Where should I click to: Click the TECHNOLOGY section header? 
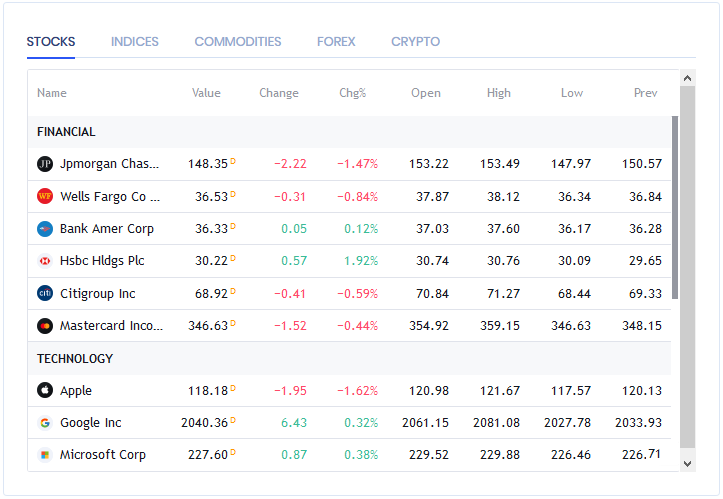point(350,358)
